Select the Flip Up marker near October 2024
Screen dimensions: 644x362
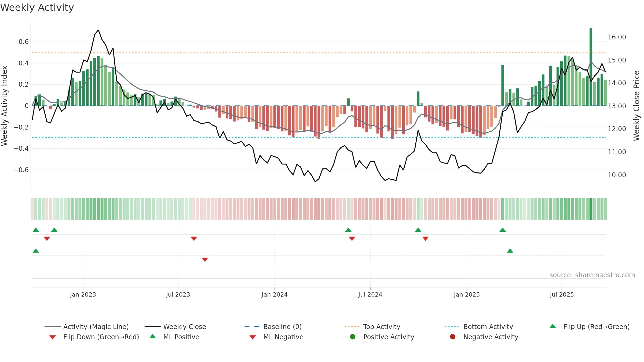click(418, 230)
